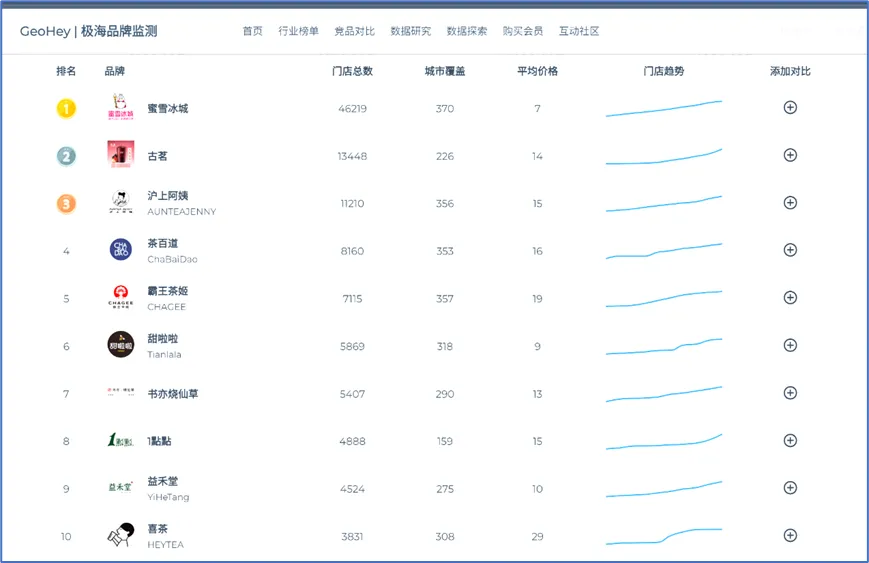
Task: Add 蜜雪冰城 to comparison with plus icon
Action: (790, 108)
